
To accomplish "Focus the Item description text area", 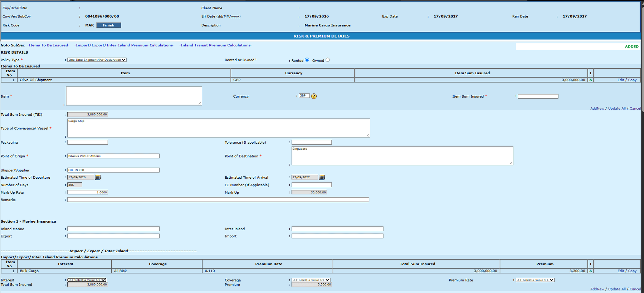I will (x=134, y=96).
